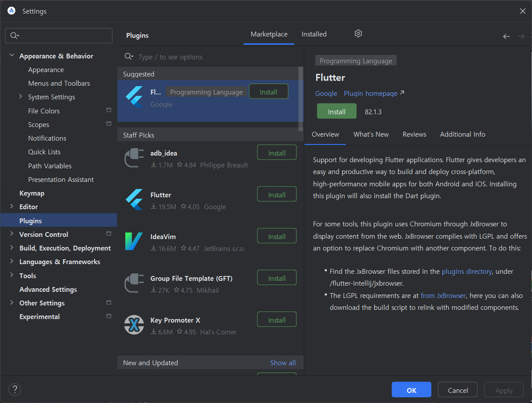532x403 pixels.
Task: Click the settings search magnifier icon
Action: 15,36
